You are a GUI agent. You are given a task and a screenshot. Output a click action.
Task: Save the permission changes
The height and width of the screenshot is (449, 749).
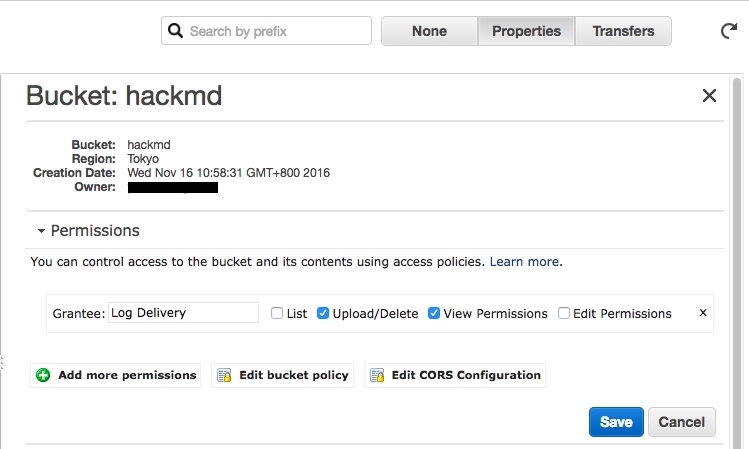pyautogui.click(x=616, y=422)
